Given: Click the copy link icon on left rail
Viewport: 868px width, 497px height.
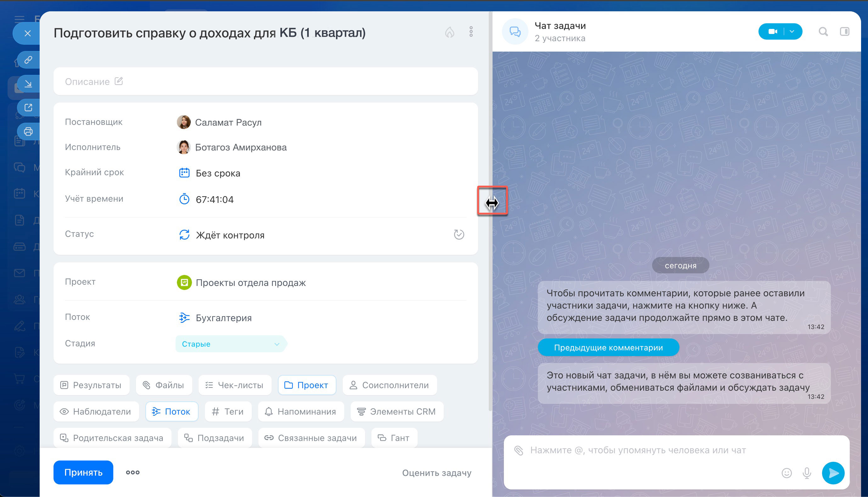Looking at the screenshot, I should 28,60.
